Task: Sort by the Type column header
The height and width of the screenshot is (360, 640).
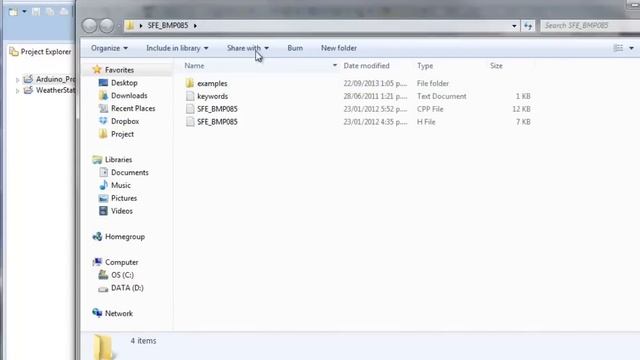Action: (x=425, y=66)
